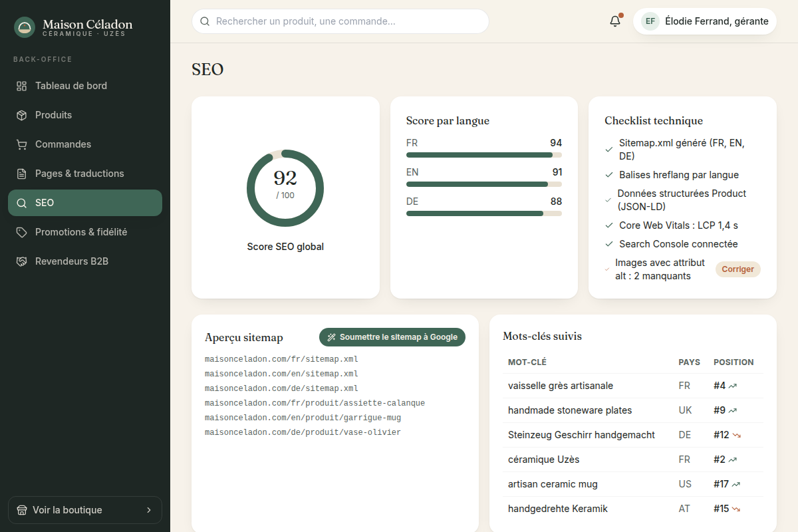Click the magic wand icon on the sitemap button
Viewport: 798px width, 532px height.
pyautogui.click(x=332, y=337)
